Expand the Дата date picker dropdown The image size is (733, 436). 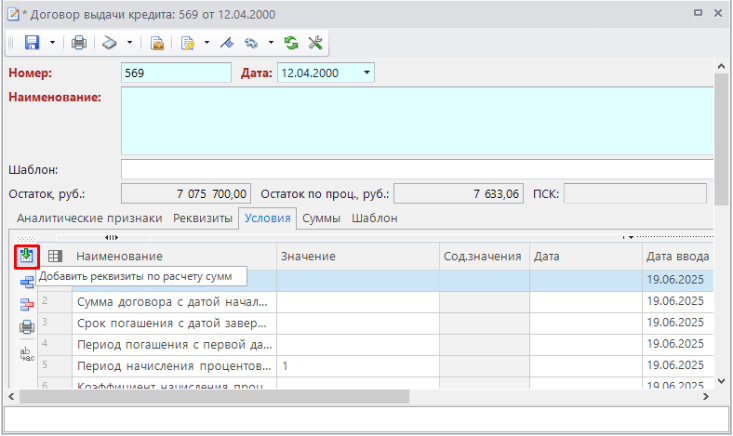pos(366,73)
